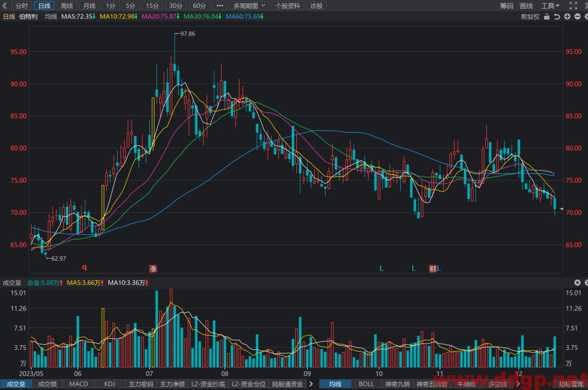Click the L marker right of 财
This screenshot has height=390, width=588.
coord(439,268)
